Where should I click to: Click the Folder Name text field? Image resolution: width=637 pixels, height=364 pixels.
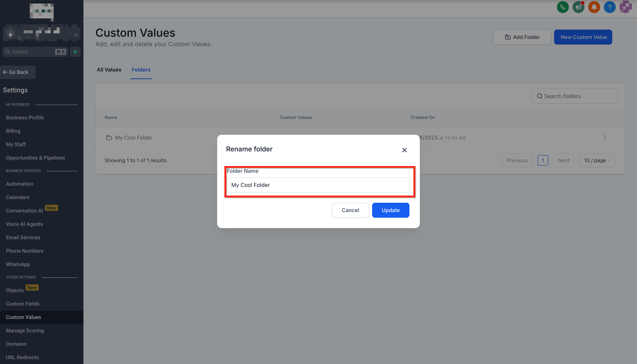click(x=318, y=185)
